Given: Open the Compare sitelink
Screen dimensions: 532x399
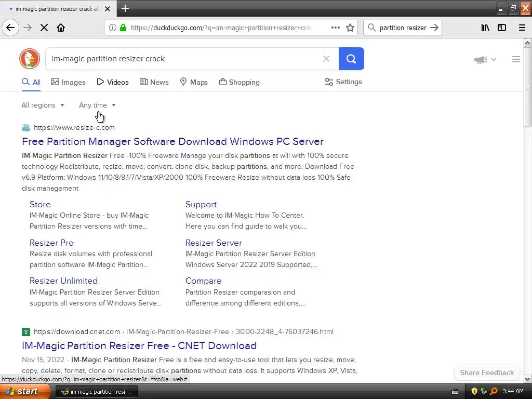Looking at the screenshot, I should coord(203,281).
